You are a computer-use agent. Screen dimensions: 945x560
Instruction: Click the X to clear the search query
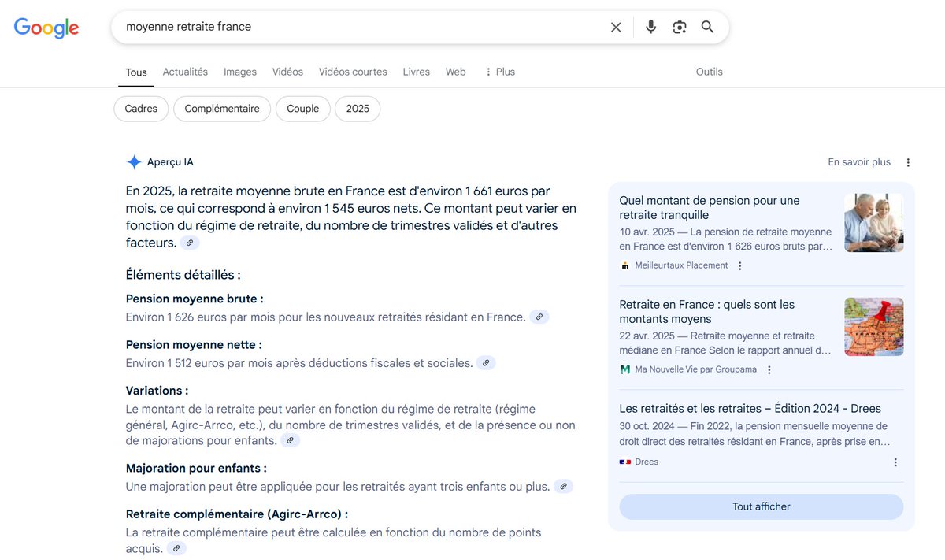pos(615,26)
